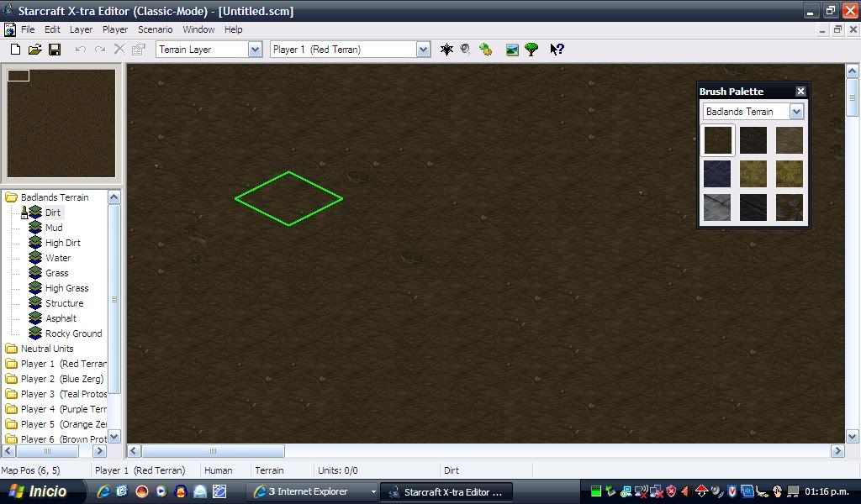
Task: Open the Edit menu
Action: pyautogui.click(x=52, y=29)
